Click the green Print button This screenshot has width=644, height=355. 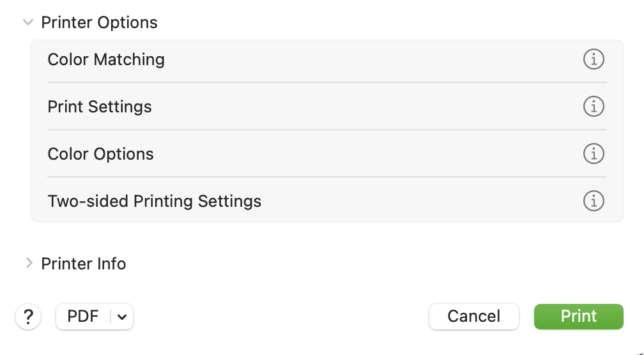(579, 317)
